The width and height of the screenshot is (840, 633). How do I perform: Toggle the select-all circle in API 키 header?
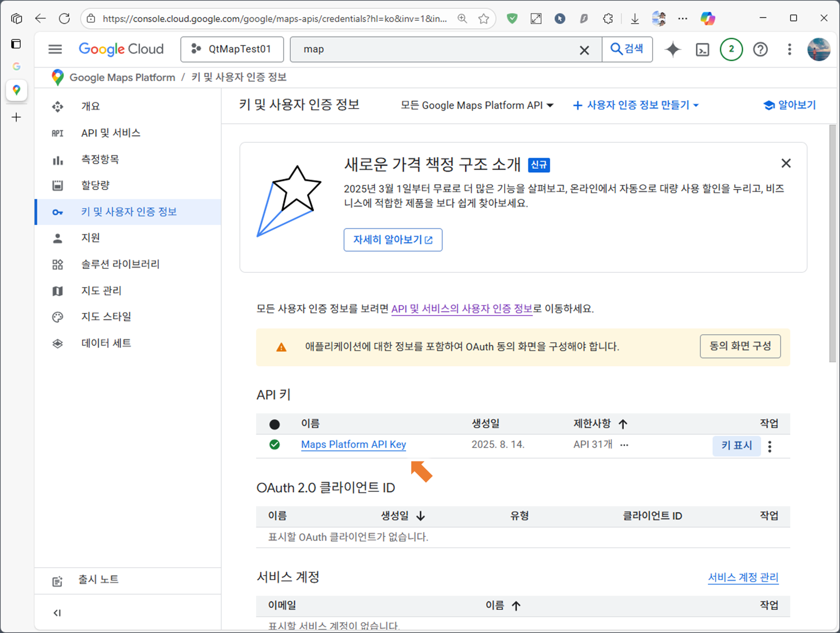pos(275,424)
